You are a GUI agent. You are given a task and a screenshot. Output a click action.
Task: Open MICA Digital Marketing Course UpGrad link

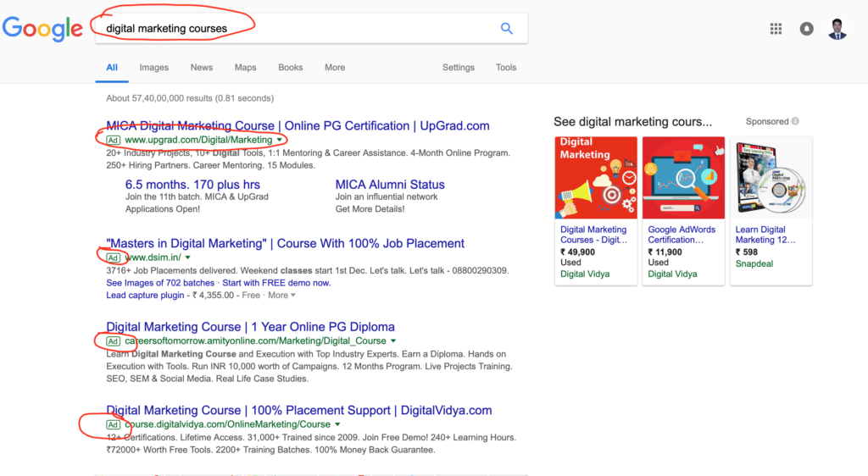click(x=298, y=126)
